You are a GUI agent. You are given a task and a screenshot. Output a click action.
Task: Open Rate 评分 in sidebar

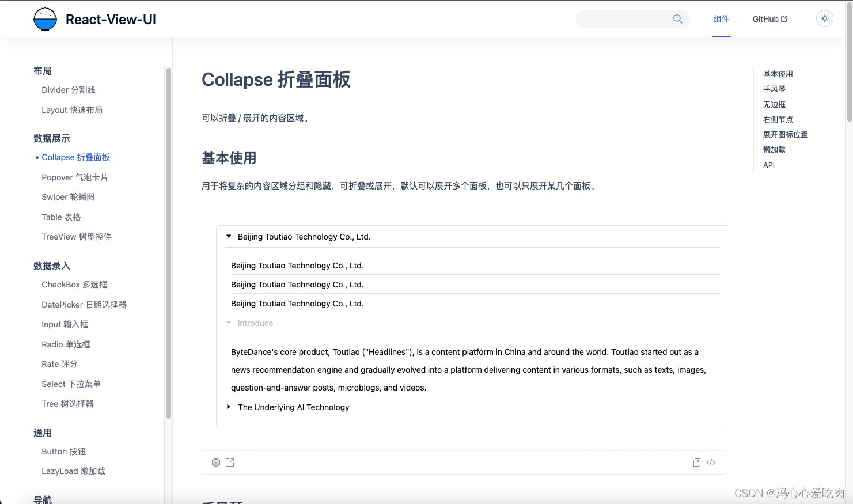[x=59, y=364]
